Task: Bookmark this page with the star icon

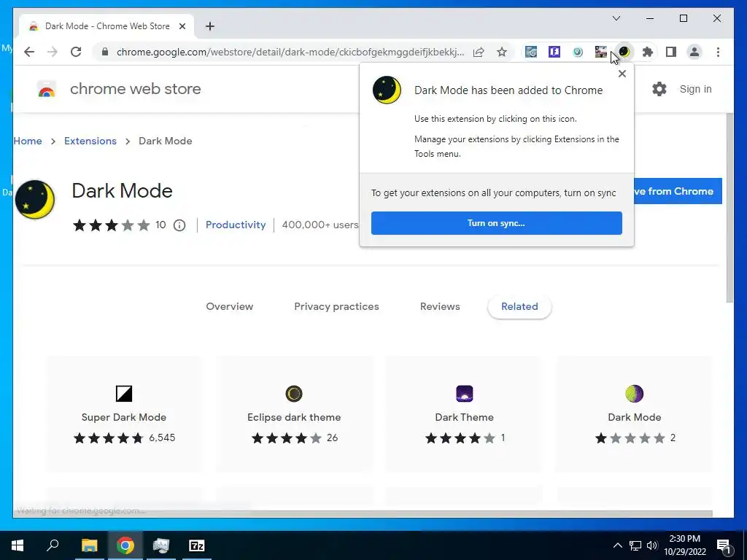Action: pos(502,52)
